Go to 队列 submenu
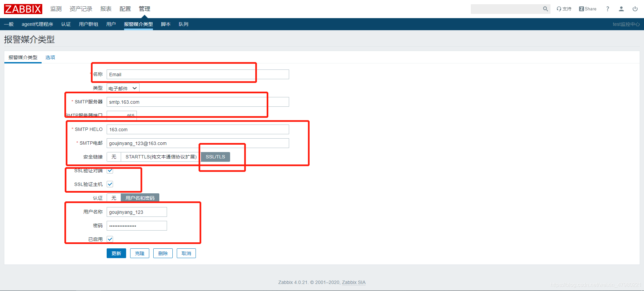644x291 pixels. 183,24
